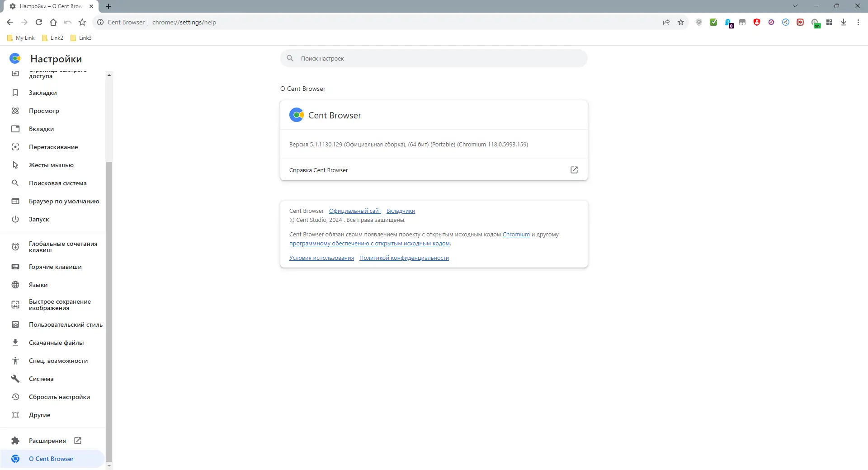This screenshot has width=868, height=470.
Task: Open Cent Browser help via external-link icon
Action: [574, 170]
